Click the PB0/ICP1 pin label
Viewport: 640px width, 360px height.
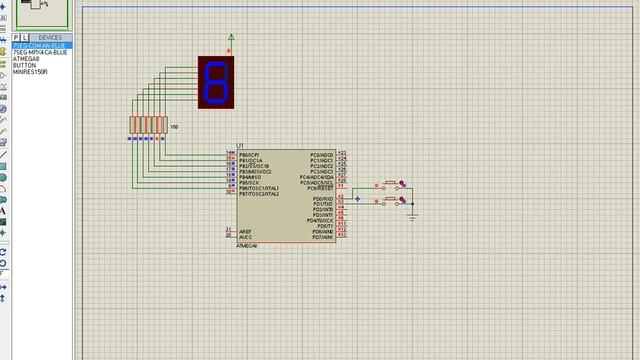(x=249, y=155)
